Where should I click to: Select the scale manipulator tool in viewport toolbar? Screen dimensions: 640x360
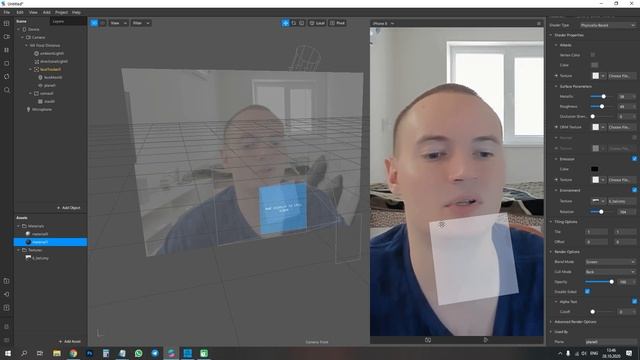click(x=302, y=23)
